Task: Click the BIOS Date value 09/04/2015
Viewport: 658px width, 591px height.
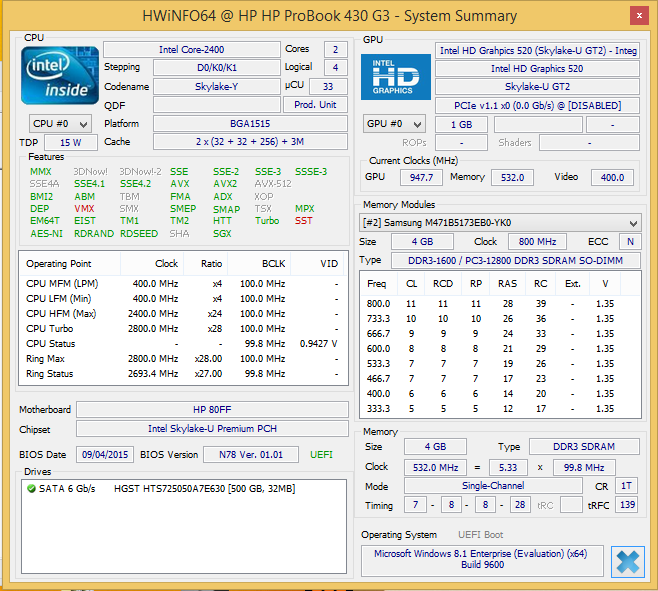Action: coord(105,455)
